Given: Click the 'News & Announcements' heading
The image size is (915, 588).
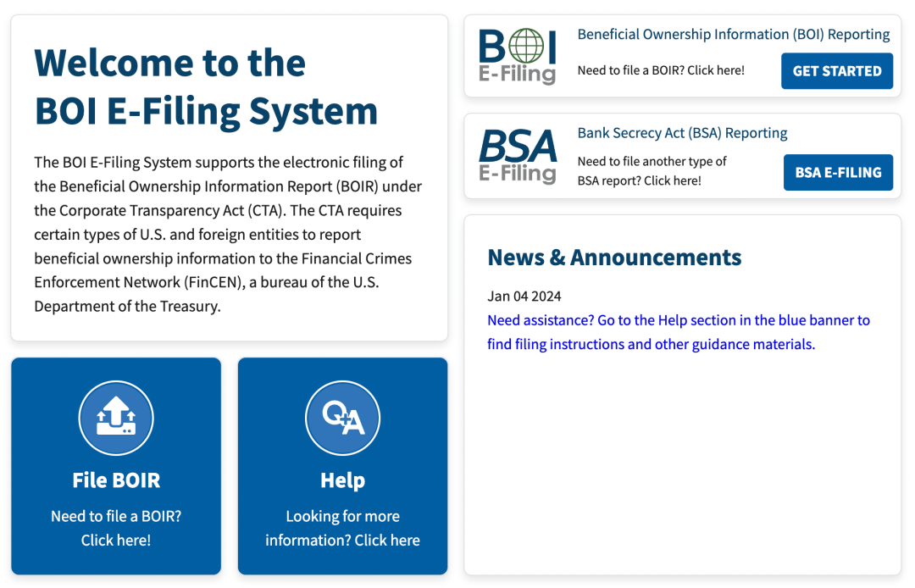Looking at the screenshot, I should point(614,258).
